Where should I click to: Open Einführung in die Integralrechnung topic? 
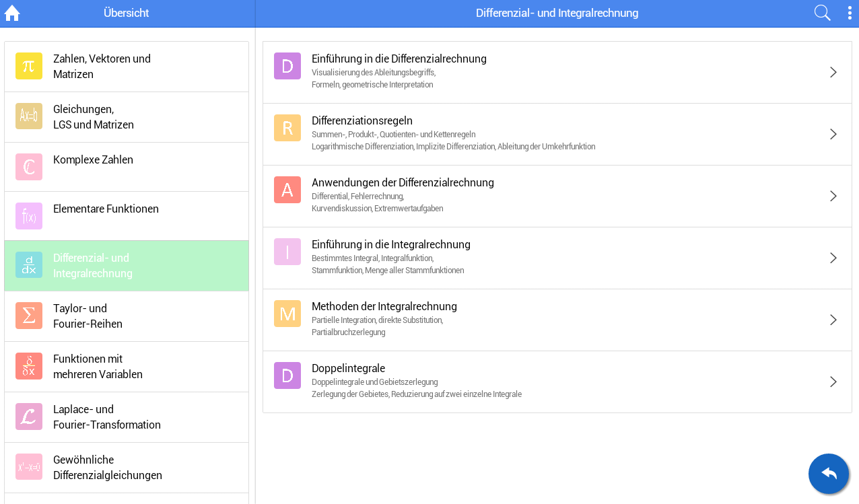pos(390,245)
